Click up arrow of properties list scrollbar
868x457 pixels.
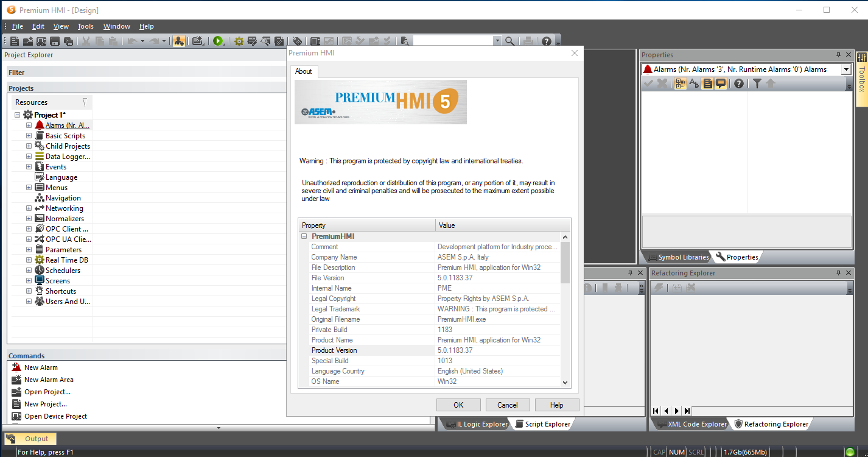(565, 236)
